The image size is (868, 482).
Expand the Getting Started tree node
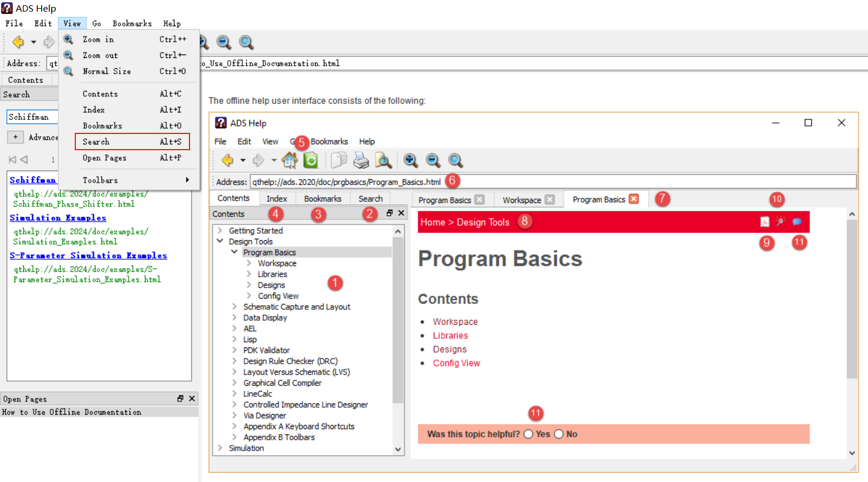(220, 230)
